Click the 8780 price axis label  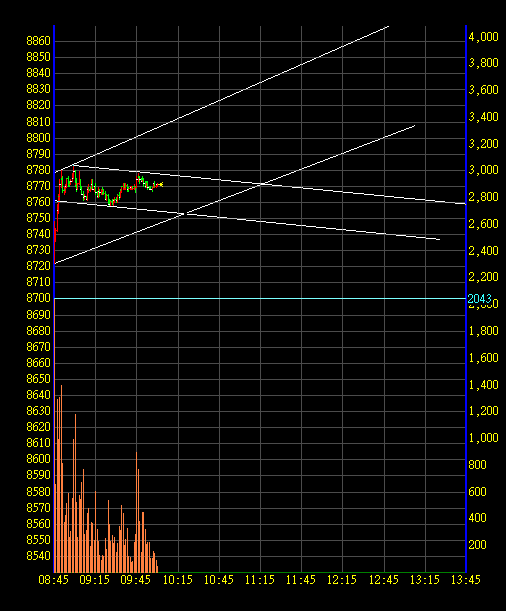39,170
